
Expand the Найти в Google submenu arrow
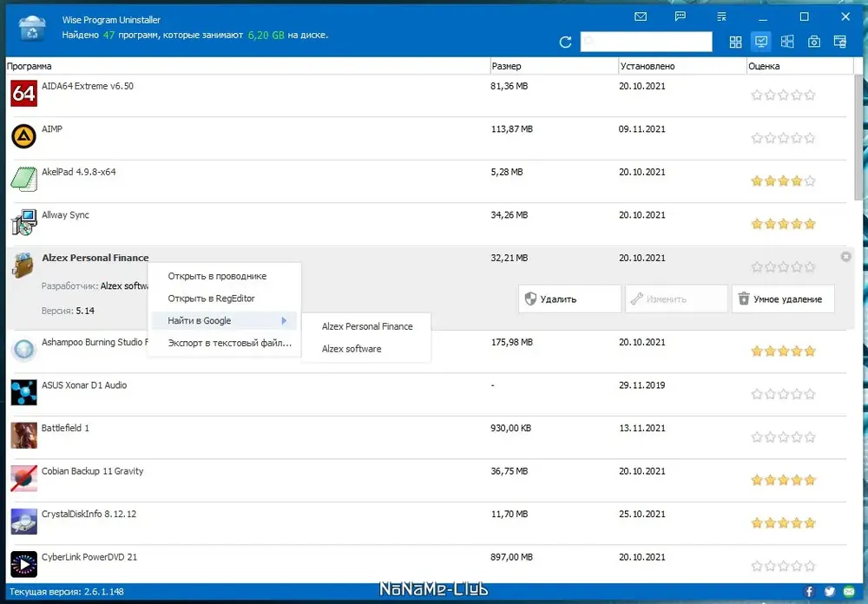(x=284, y=320)
